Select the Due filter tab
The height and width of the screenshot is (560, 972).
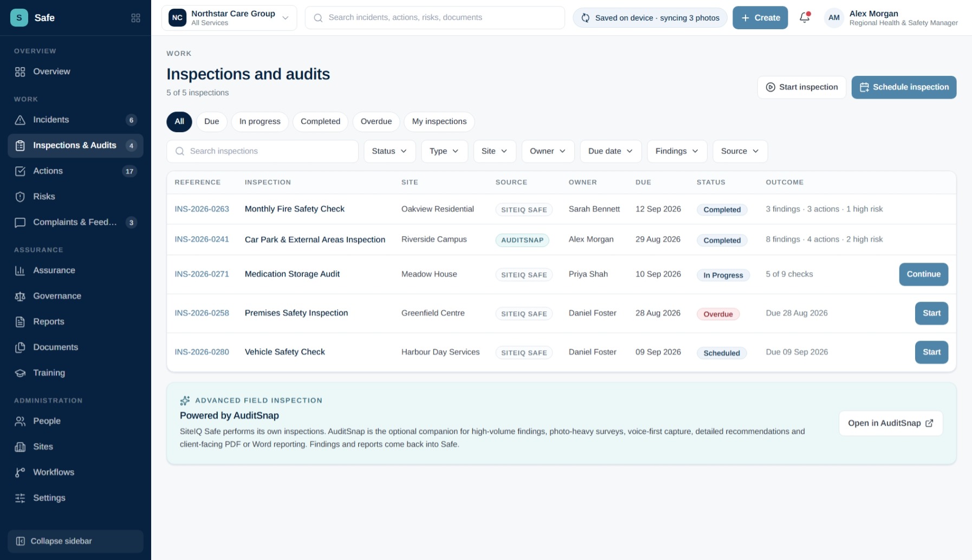(x=212, y=121)
